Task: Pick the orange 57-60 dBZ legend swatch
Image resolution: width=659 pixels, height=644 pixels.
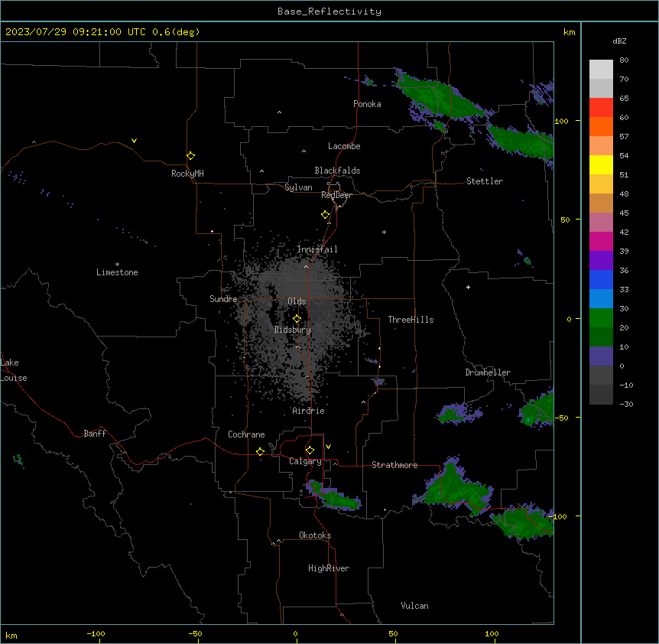Action: tap(601, 126)
